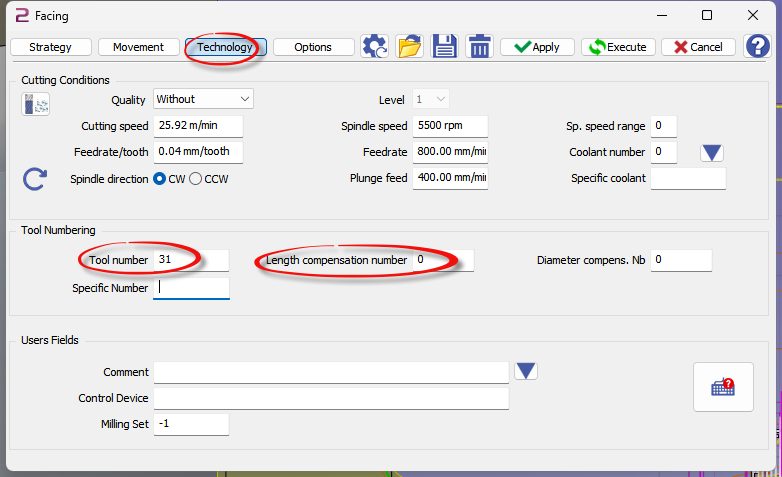Viewport: 782px width, 477px height.
Task: Click the trash can delete icon
Action: coord(479,46)
